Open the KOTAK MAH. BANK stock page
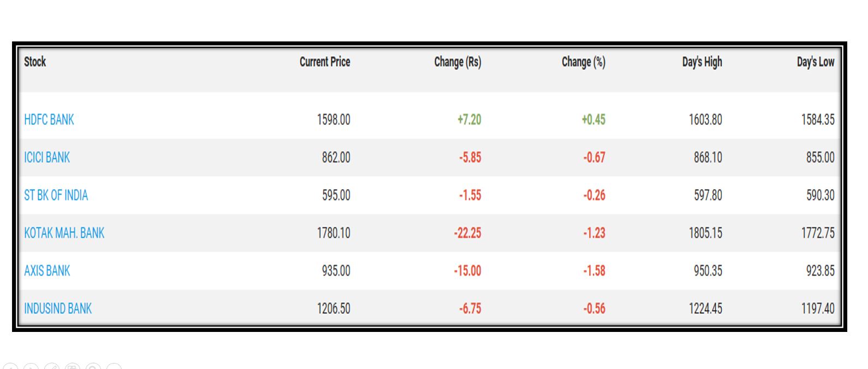868x369 pixels. click(64, 233)
